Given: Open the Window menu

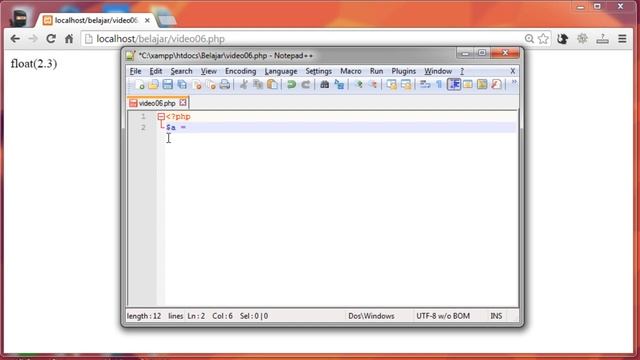Looking at the screenshot, I should 438,71.
